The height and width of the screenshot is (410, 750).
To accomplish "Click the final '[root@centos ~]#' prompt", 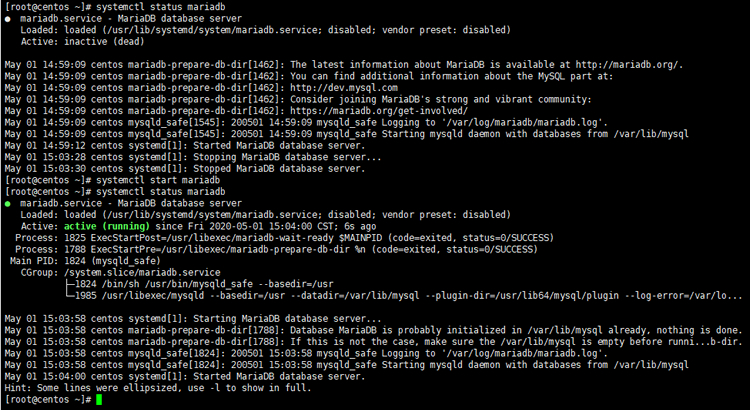I will pos(48,400).
